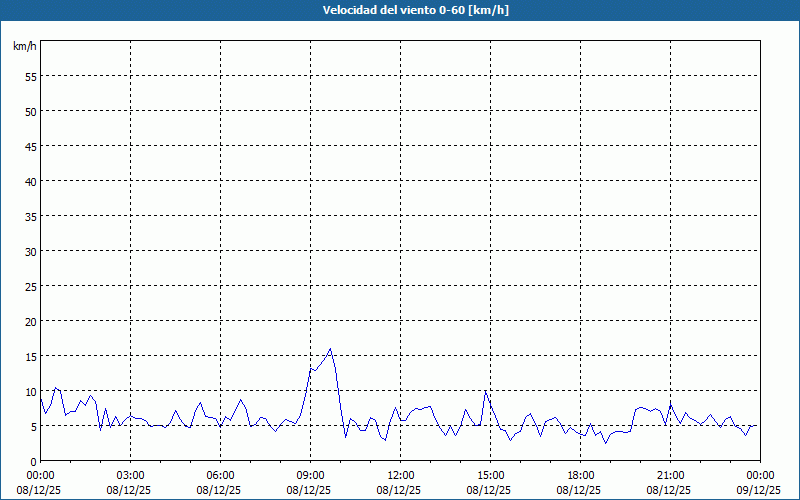The width and height of the screenshot is (800, 500).
Task: Click the 15 value on the y-axis
Action: [x=31, y=356]
